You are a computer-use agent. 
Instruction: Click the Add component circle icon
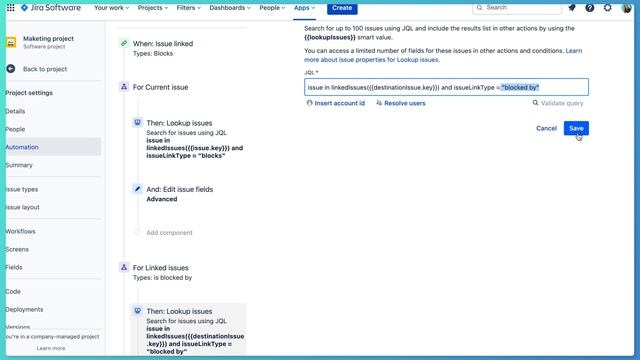pos(138,232)
